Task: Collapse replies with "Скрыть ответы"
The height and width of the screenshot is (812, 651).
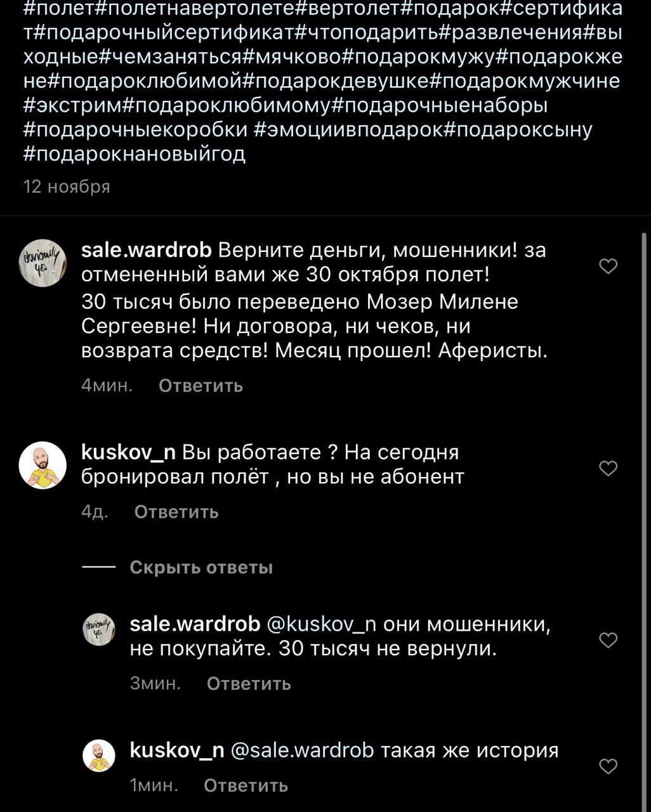Action: [201, 567]
